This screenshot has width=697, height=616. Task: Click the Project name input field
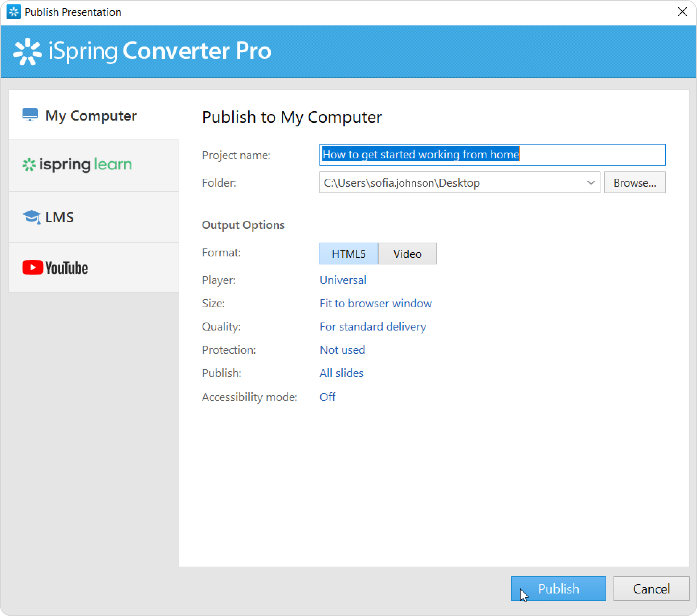[x=492, y=155]
